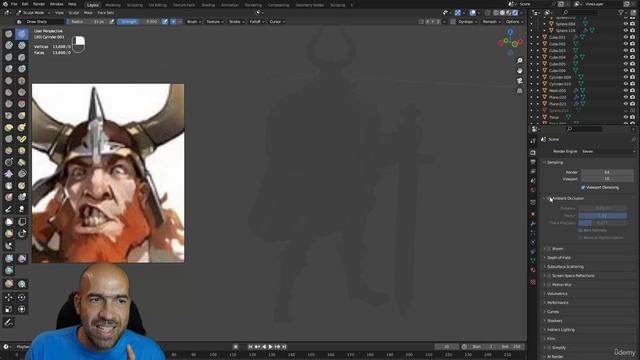Open the Edit menu

[x=25, y=4]
